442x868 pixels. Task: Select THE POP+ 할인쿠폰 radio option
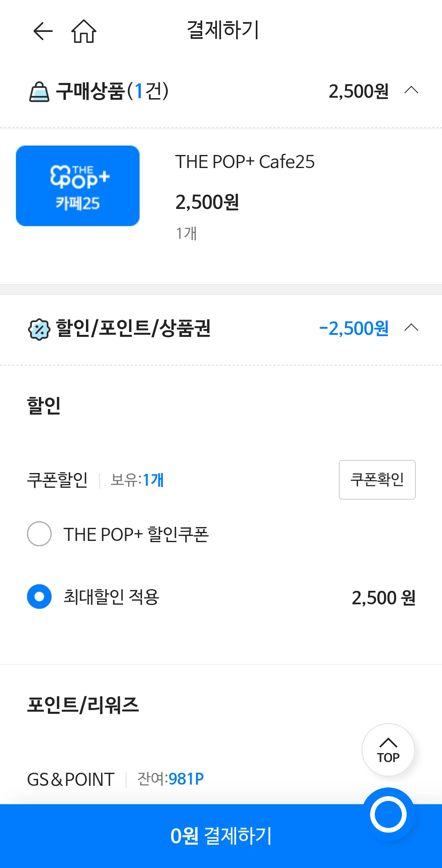click(39, 534)
